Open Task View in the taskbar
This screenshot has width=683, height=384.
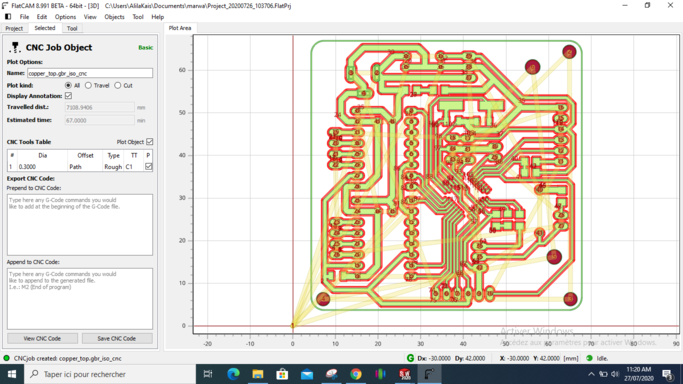click(208, 374)
